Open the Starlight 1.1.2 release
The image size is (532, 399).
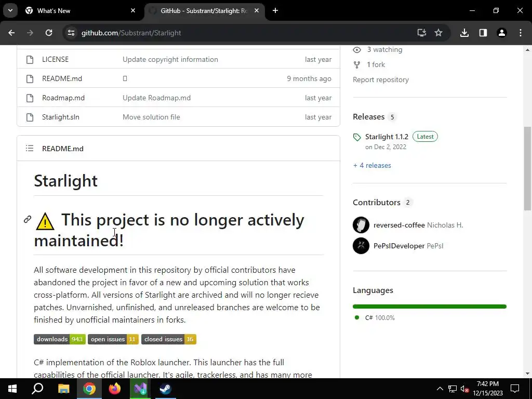(387, 137)
